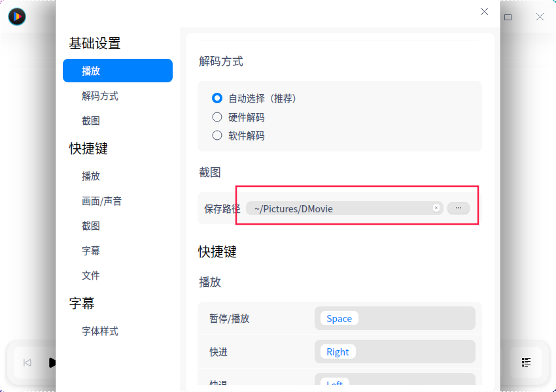
Task: Open the playlist via the list icon
Action: coord(526,362)
